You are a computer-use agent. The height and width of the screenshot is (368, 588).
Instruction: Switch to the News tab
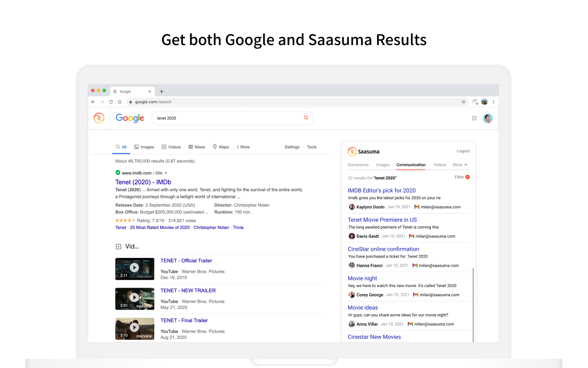tap(197, 147)
